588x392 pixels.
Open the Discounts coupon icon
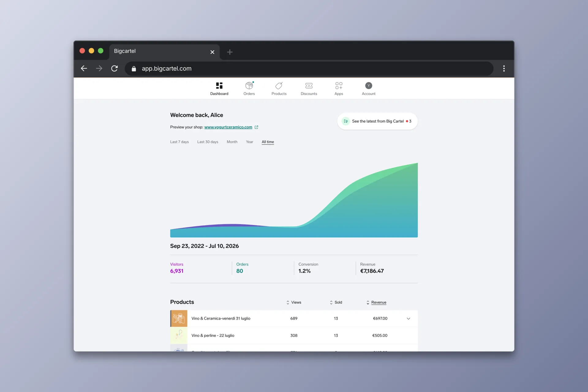pos(309,85)
